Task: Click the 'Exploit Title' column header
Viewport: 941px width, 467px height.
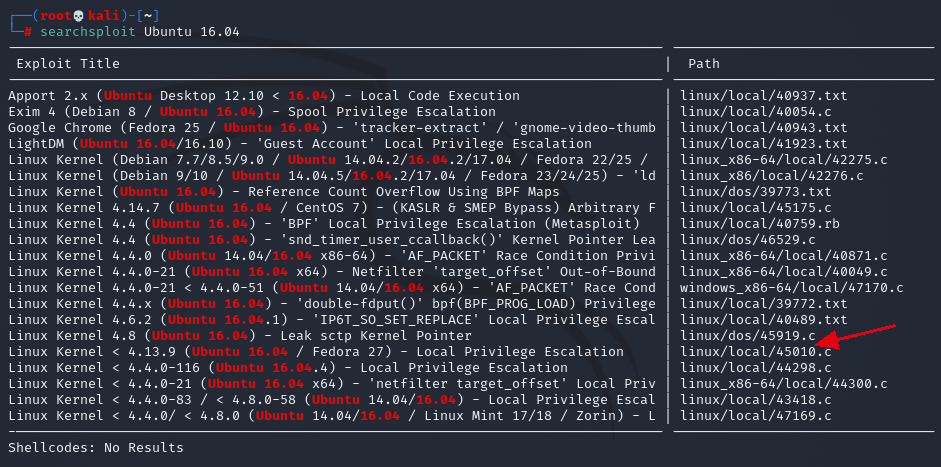Action: pyautogui.click(x=68, y=64)
